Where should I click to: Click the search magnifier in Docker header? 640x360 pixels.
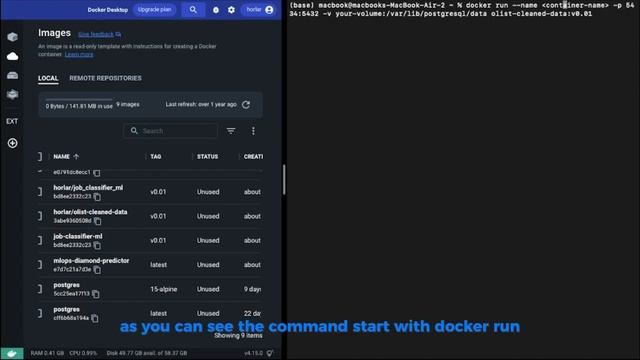pos(193,9)
